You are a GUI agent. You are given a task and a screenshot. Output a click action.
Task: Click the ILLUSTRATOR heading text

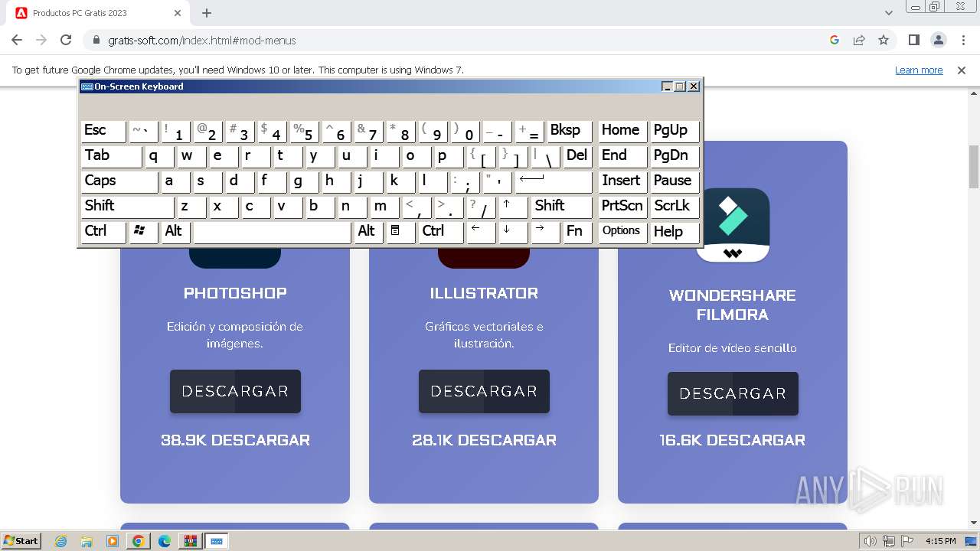point(484,293)
